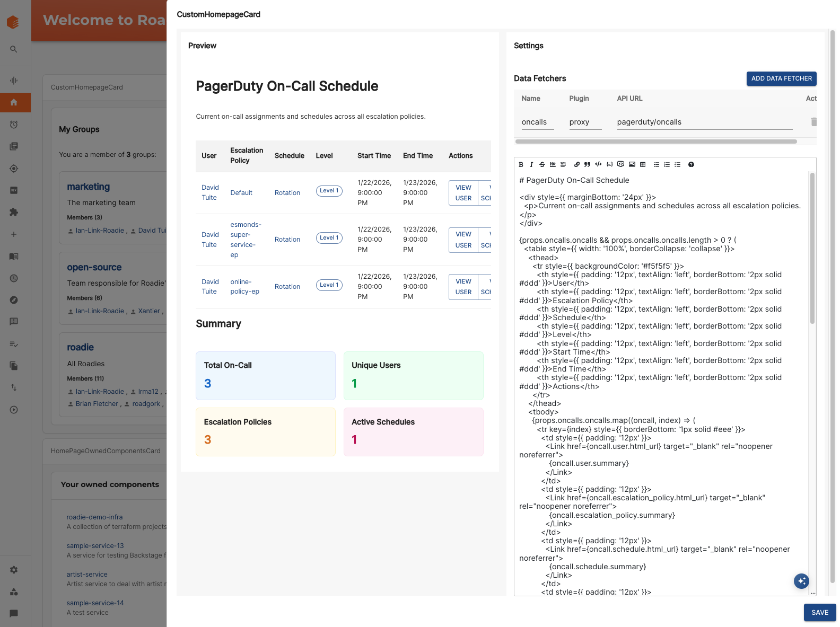
Task: Open the play circle sidebar icon
Action: tap(14, 410)
